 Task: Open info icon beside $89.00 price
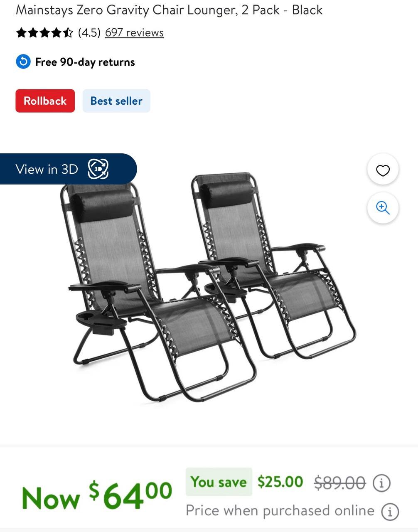[381, 483]
